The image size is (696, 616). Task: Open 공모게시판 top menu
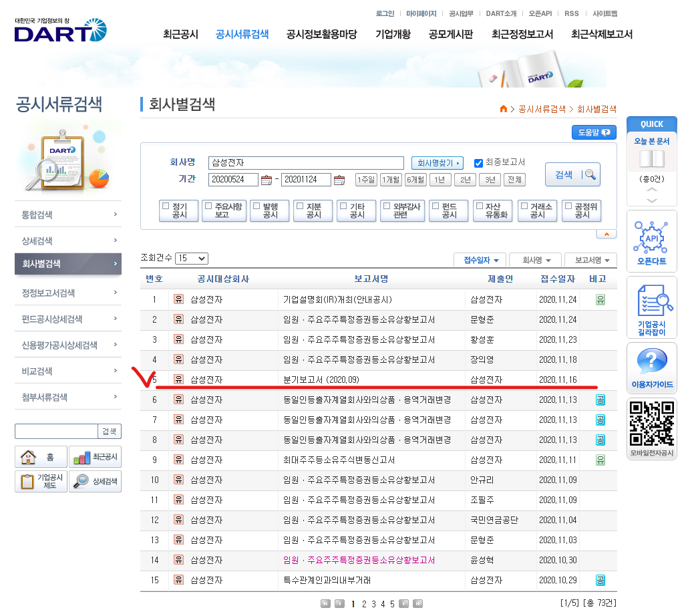[451, 34]
